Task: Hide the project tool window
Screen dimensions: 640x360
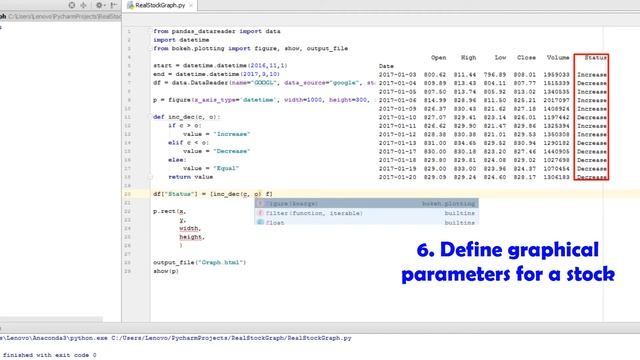Action: (114, 5)
